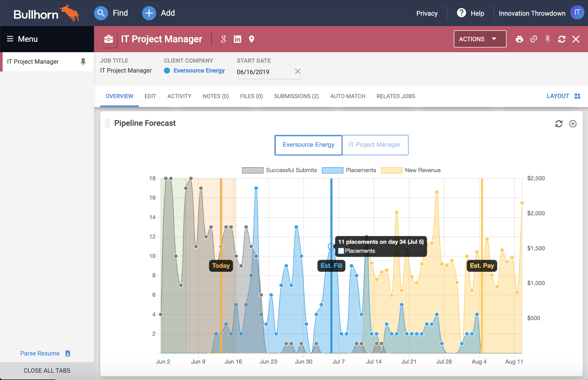Click the Parse Resume document icon
The height and width of the screenshot is (380, 588).
[68, 353]
